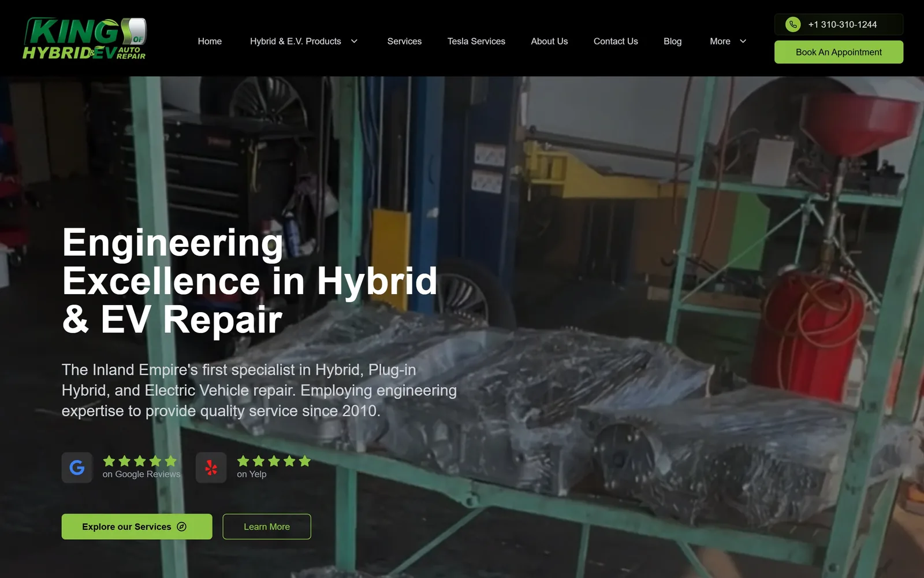Click the King of Hybrid & EV logo

[85, 38]
